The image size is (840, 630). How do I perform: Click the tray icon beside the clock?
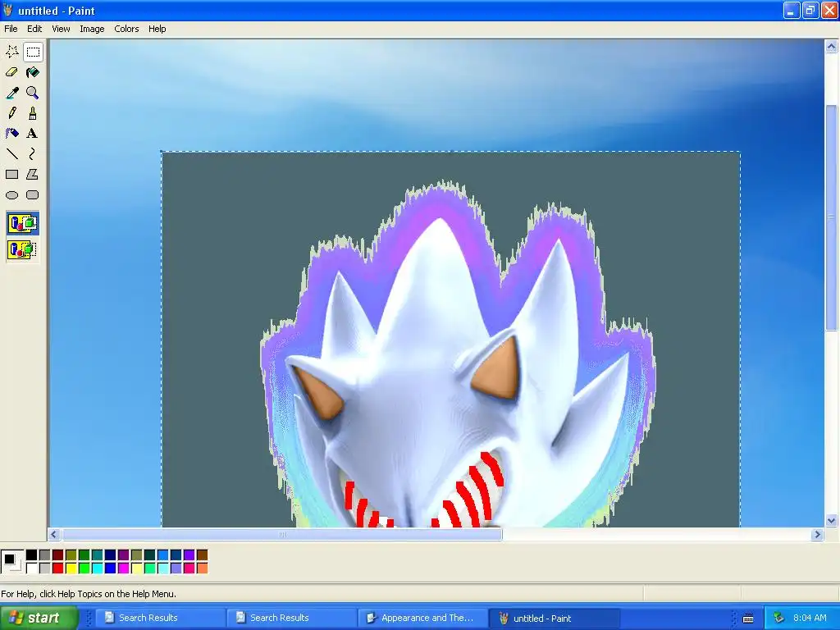778,618
